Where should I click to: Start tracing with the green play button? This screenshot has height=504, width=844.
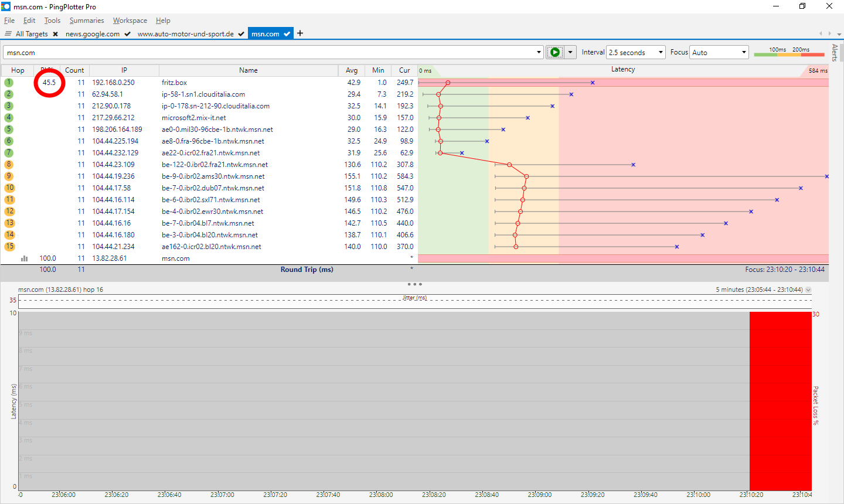(x=554, y=52)
